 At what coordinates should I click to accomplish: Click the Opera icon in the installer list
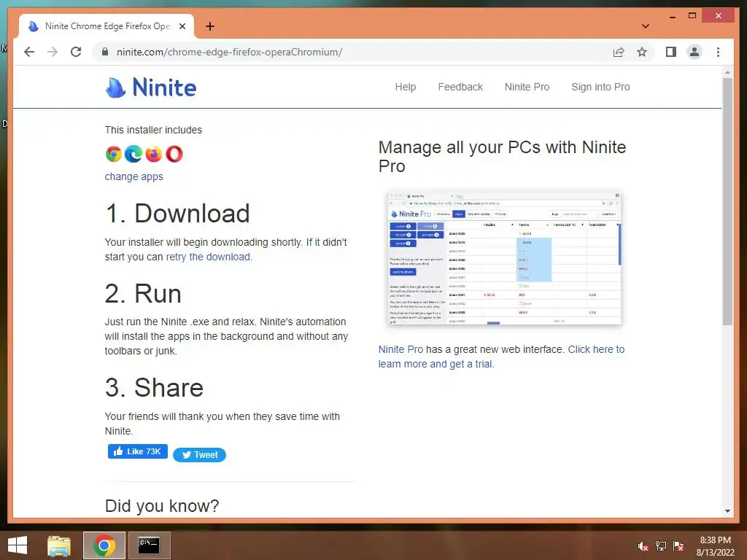pyautogui.click(x=174, y=154)
